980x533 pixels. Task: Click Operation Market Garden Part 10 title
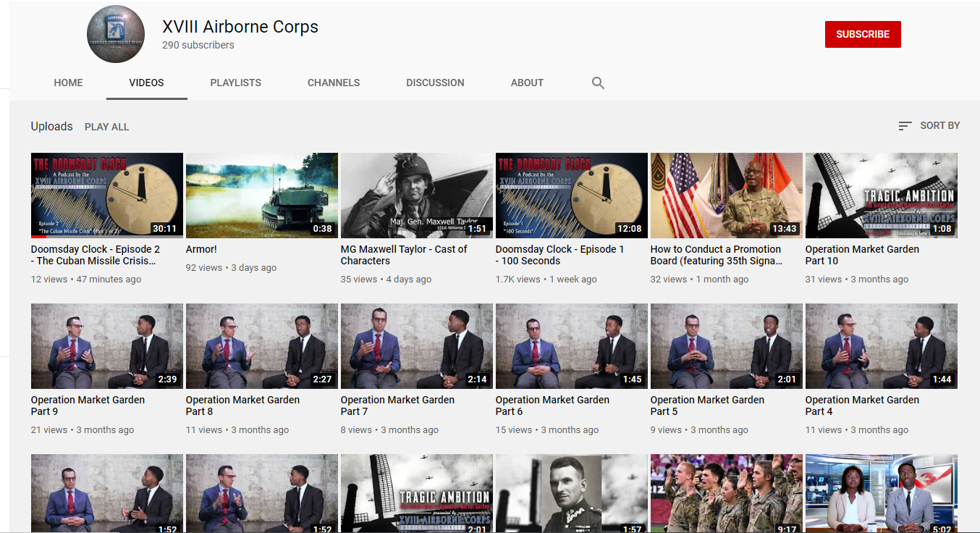pyautogui.click(x=862, y=255)
